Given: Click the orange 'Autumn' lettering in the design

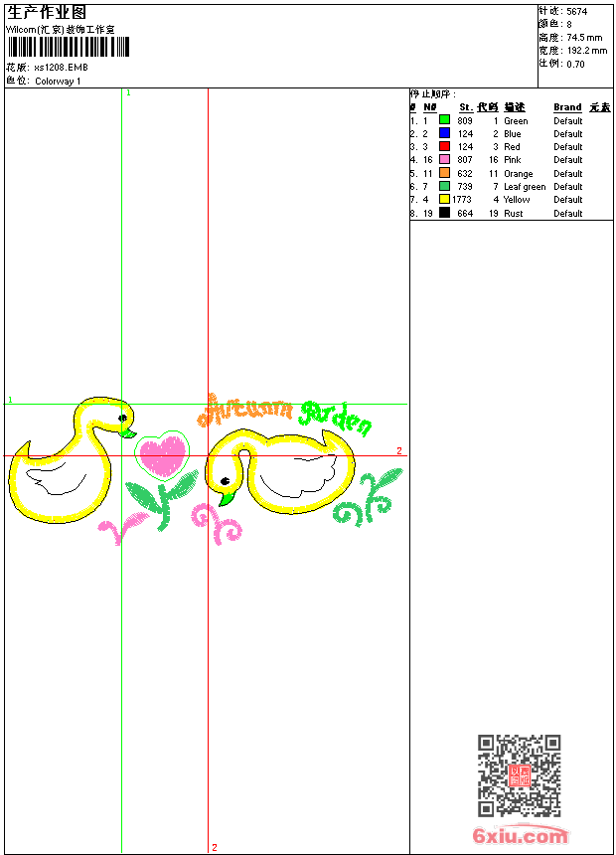Looking at the screenshot, I should click(245, 410).
